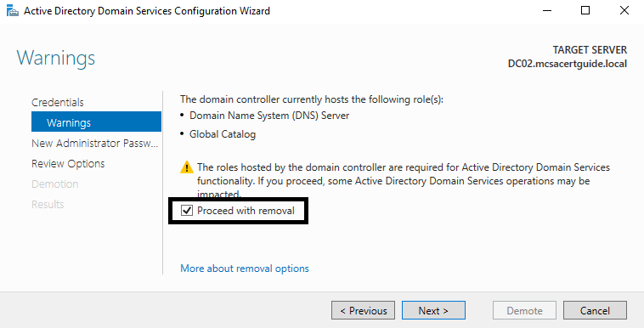Select the greyed-out Demotion step
644x328 pixels.
pyautogui.click(x=55, y=184)
